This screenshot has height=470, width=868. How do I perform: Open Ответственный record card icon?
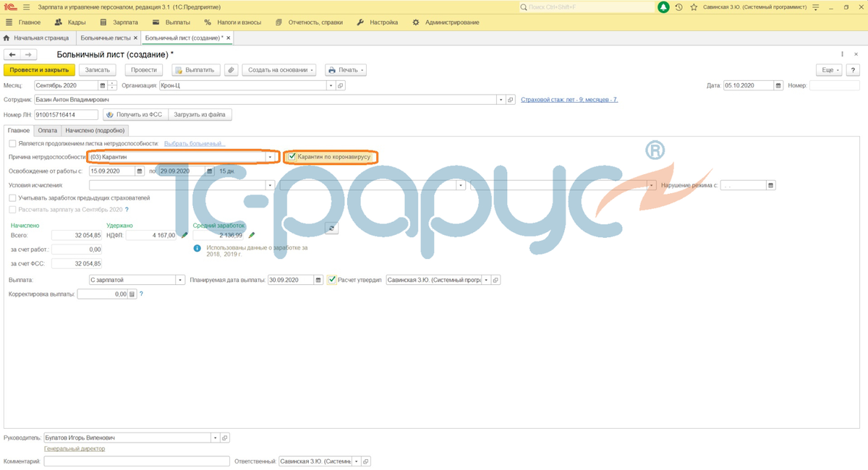click(x=366, y=461)
